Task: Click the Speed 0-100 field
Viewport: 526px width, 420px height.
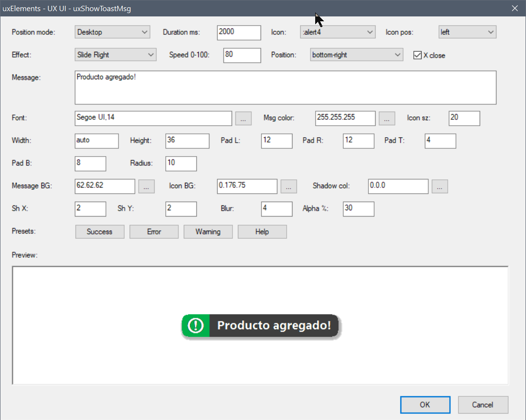Action: (x=242, y=55)
